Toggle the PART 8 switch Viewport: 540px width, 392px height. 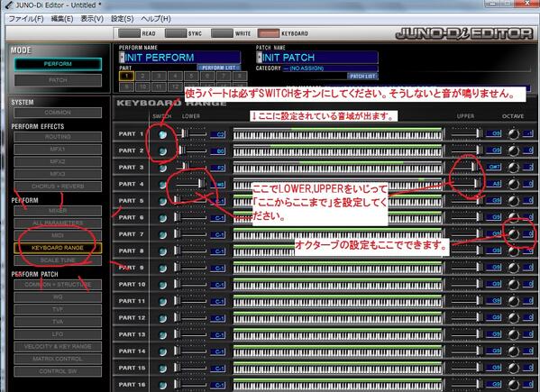click(x=162, y=251)
